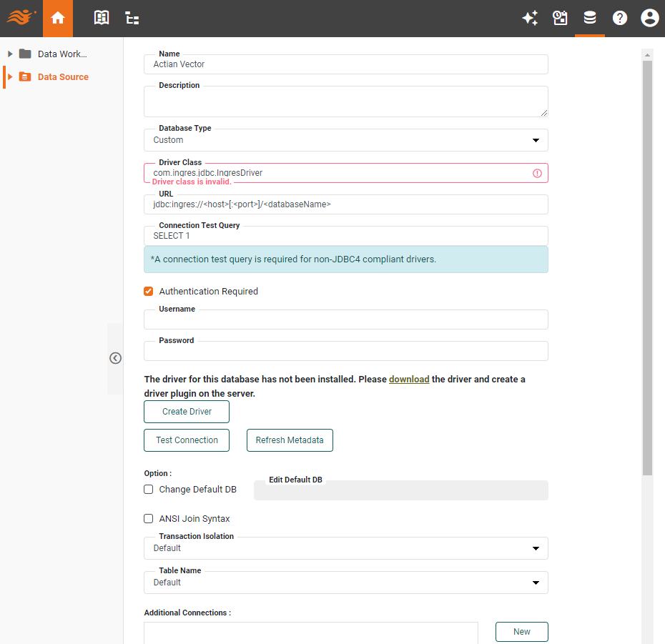
Task: Open the AI sparkles feature icon
Action: pyautogui.click(x=531, y=18)
